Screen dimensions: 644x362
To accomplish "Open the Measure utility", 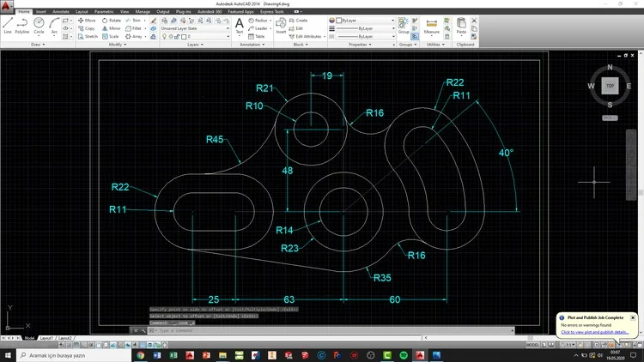I will (432, 25).
